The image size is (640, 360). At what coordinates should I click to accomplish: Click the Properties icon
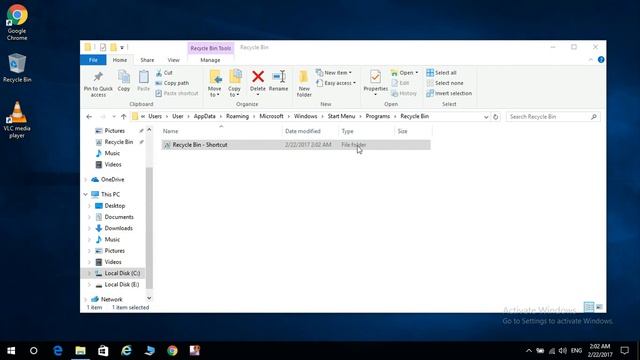tap(376, 77)
